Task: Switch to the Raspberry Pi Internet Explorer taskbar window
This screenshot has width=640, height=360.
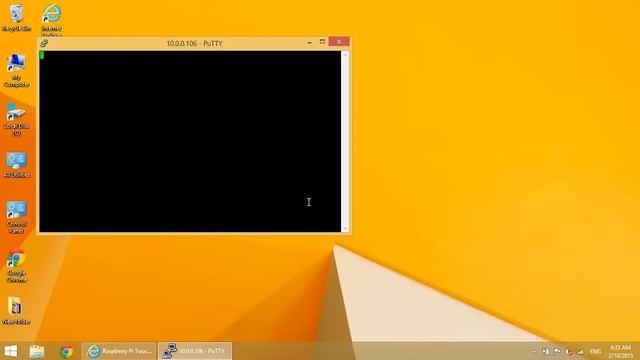Action: (119, 351)
